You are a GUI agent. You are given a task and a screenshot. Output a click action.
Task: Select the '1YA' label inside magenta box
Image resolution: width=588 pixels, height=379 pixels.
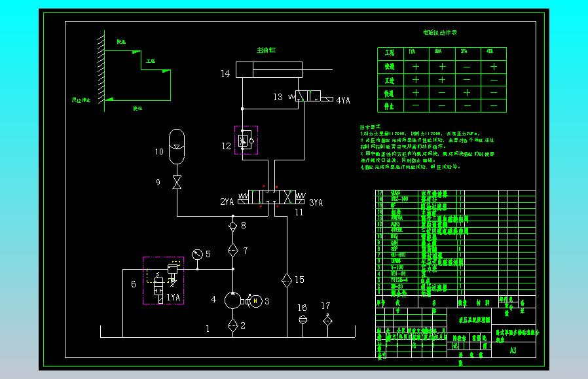[174, 298]
